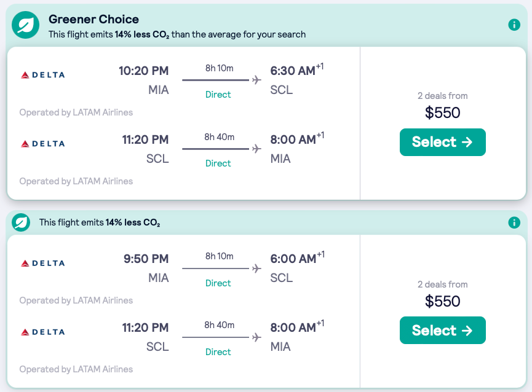
Task: Click the plane icon on 10:20 PM outbound leg
Action: [256, 80]
